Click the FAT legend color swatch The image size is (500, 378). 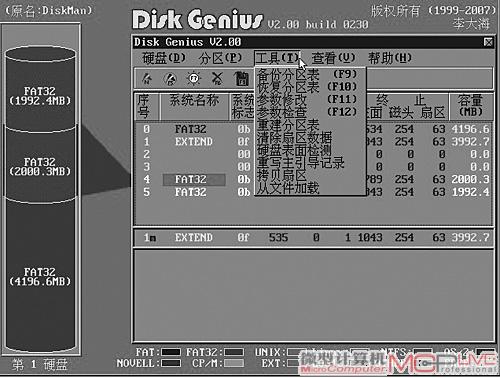[171, 352]
